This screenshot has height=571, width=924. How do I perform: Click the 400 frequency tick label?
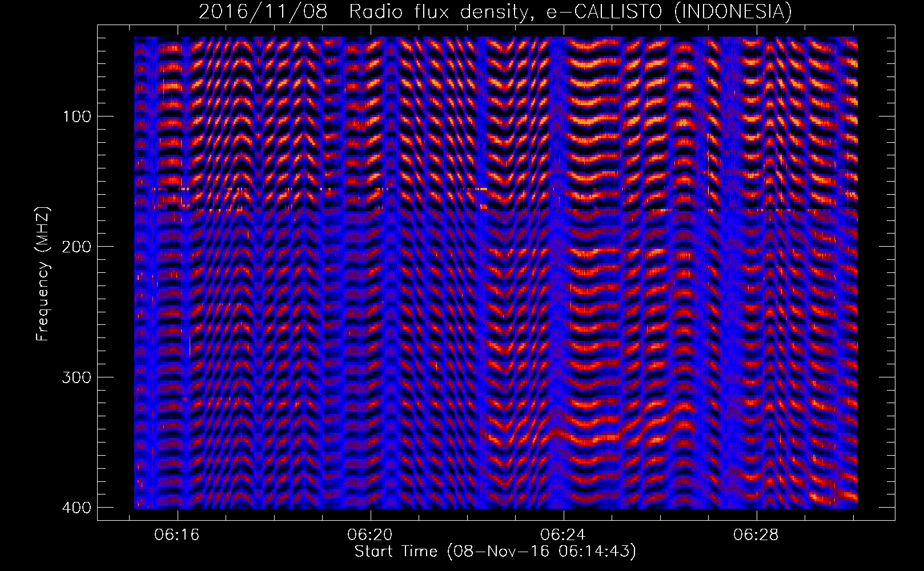point(76,508)
